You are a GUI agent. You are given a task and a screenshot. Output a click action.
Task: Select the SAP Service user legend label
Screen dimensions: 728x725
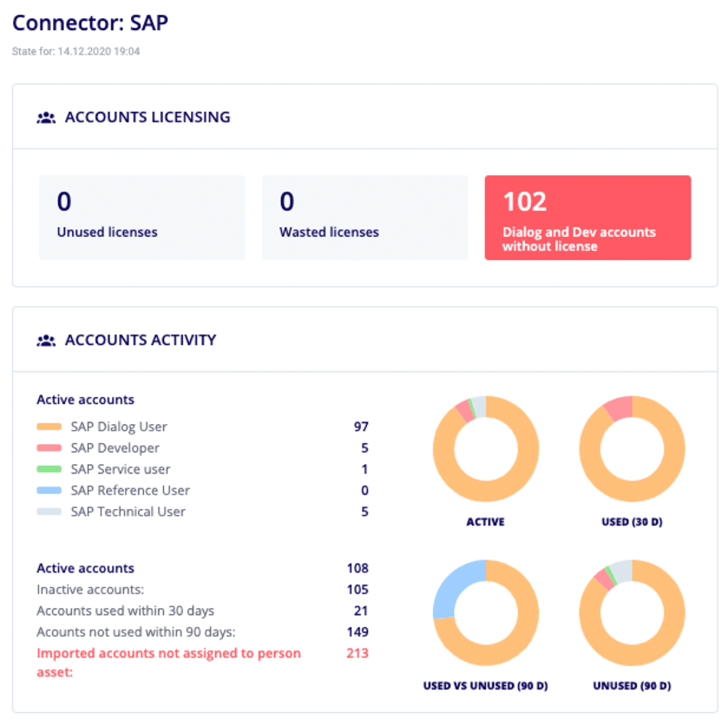coord(121,469)
